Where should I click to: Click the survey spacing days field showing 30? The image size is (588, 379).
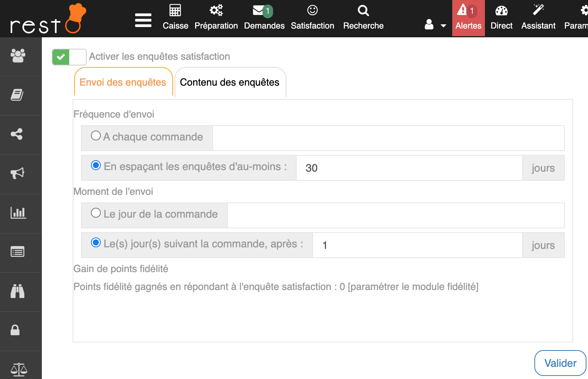(409, 168)
